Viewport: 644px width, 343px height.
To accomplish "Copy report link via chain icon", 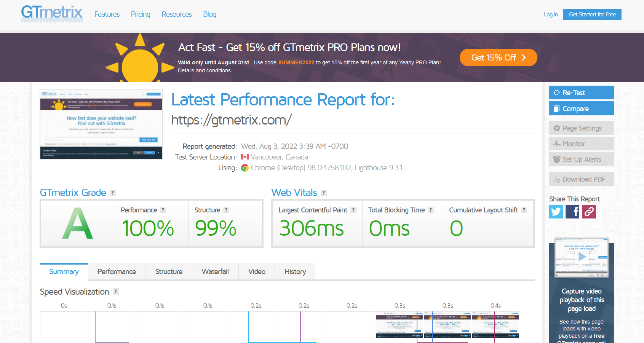I will pos(589,212).
